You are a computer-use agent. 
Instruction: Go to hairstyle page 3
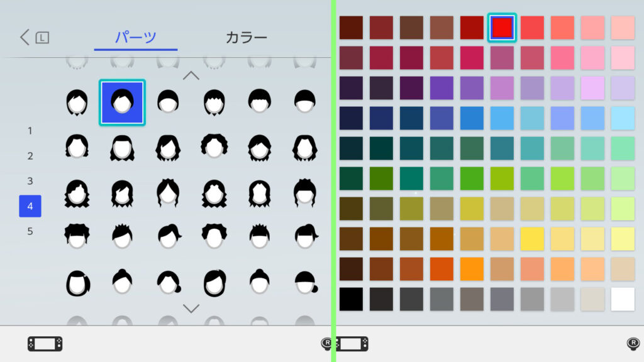(30, 181)
